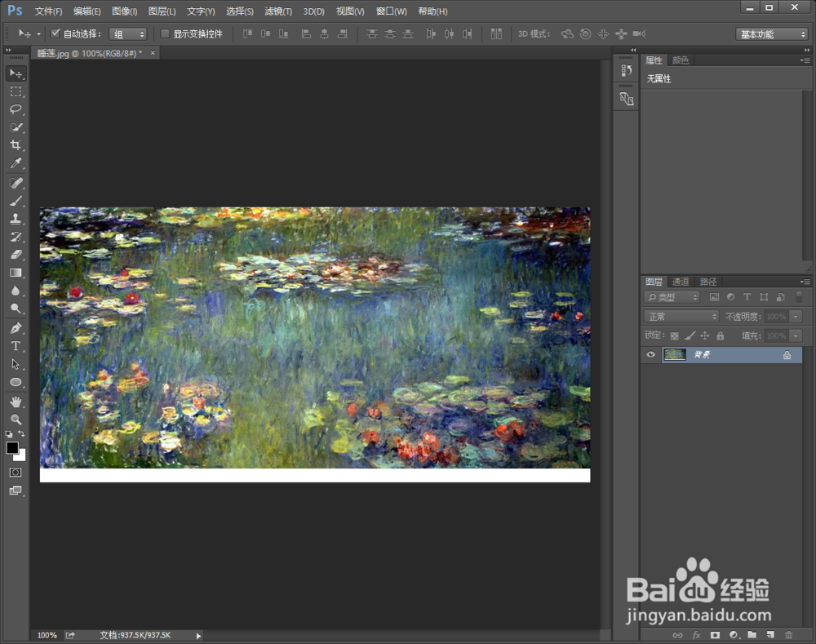The height and width of the screenshot is (644, 816).
Task: Select the Lasso tool
Action: 16,109
